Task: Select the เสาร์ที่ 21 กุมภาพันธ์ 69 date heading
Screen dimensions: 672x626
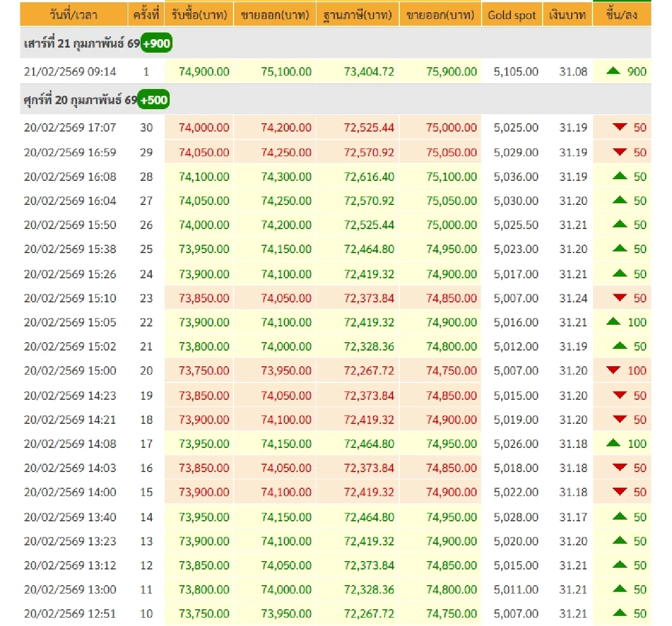Action: click(x=82, y=44)
